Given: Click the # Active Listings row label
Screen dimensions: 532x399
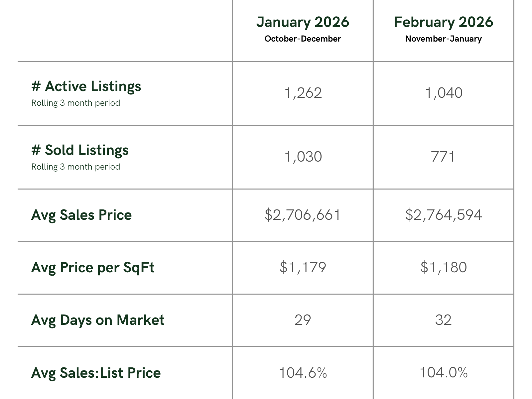Looking at the screenshot, I should (86, 86).
